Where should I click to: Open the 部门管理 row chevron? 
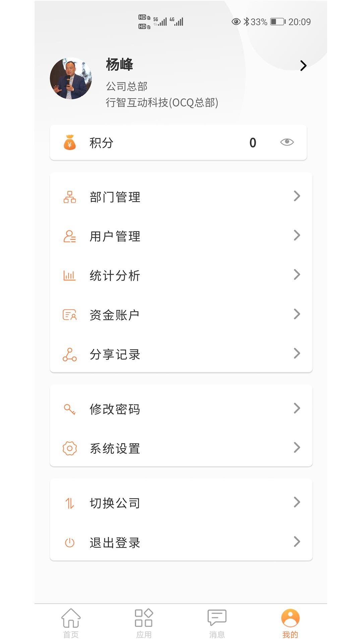[297, 196]
